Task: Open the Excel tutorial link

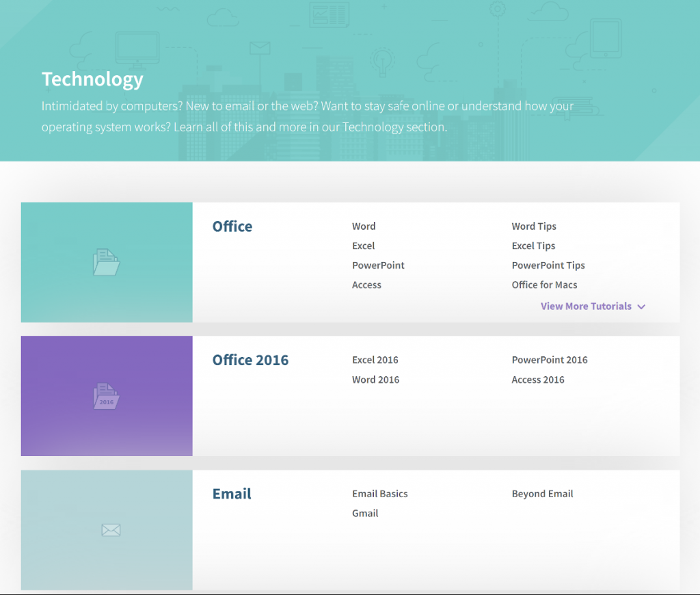Action: click(364, 246)
